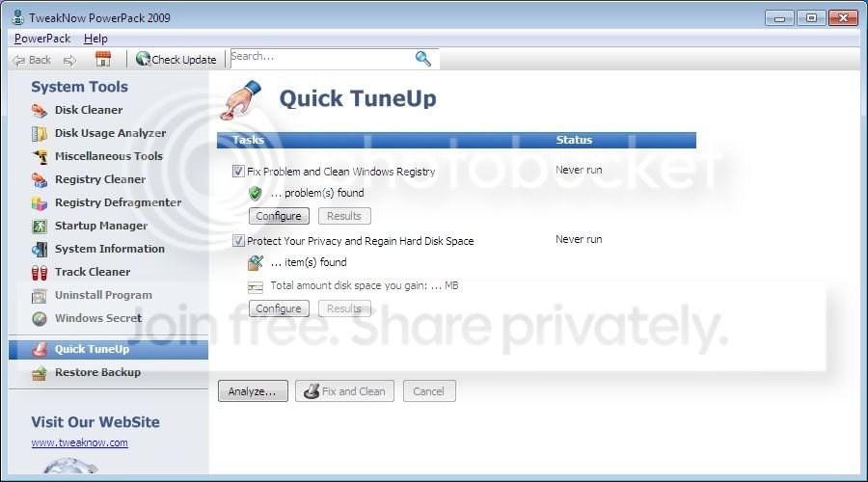
Task: Click the TweakNow title bar app icon
Action: [x=17, y=17]
